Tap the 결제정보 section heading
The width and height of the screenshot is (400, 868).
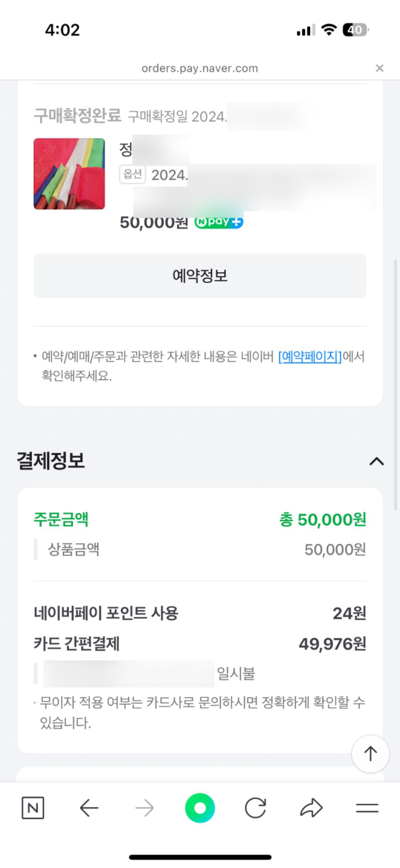tap(51, 460)
